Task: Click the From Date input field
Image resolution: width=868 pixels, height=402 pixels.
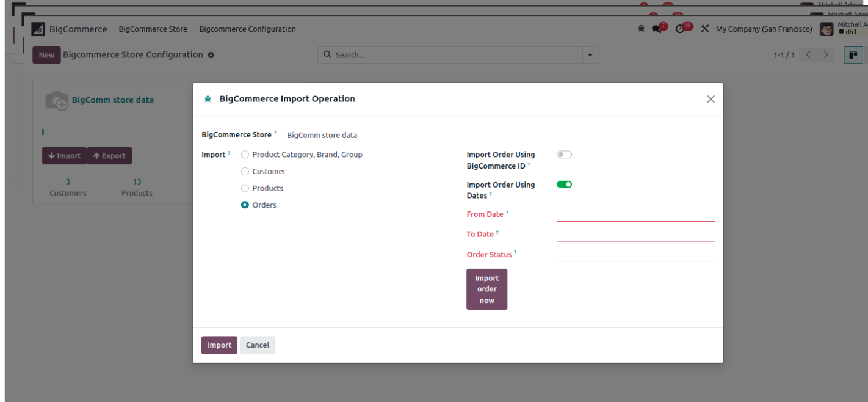Action: coord(635,214)
